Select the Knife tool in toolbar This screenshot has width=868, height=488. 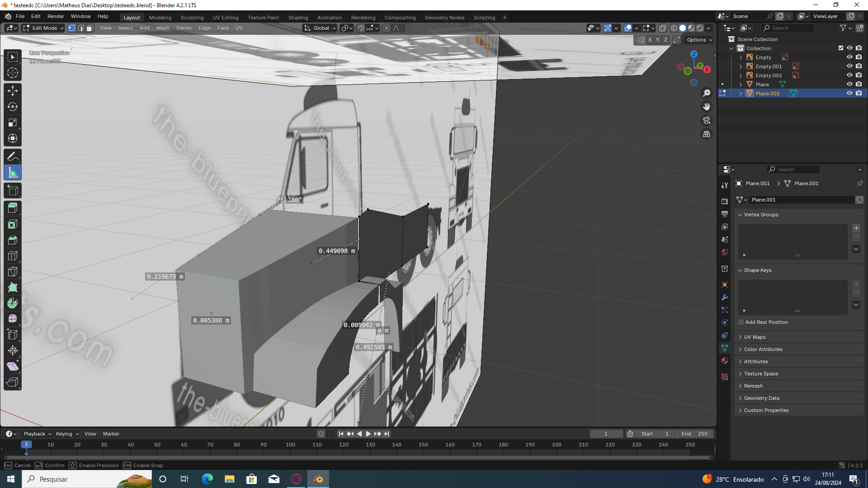pyautogui.click(x=13, y=272)
